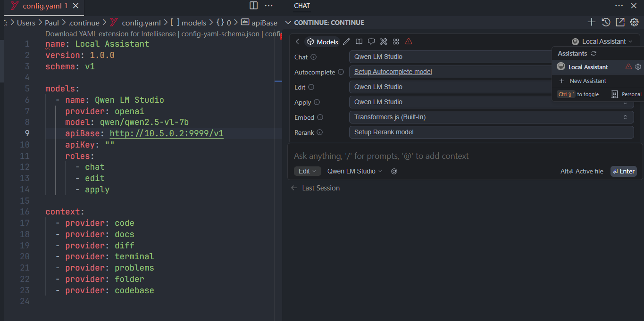Image resolution: width=644 pixels, height=321 pixels.
Task: Click Setup Autocomplete model link
Action: (x=393, y=72)
